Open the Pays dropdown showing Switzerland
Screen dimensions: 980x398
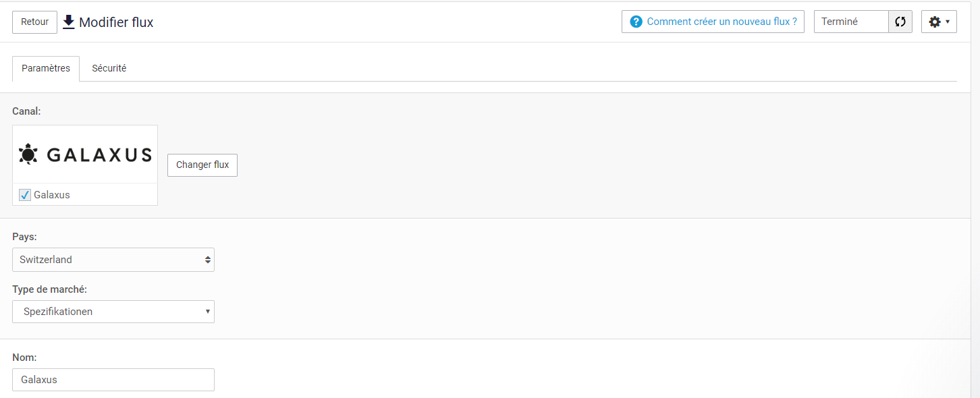113,260
